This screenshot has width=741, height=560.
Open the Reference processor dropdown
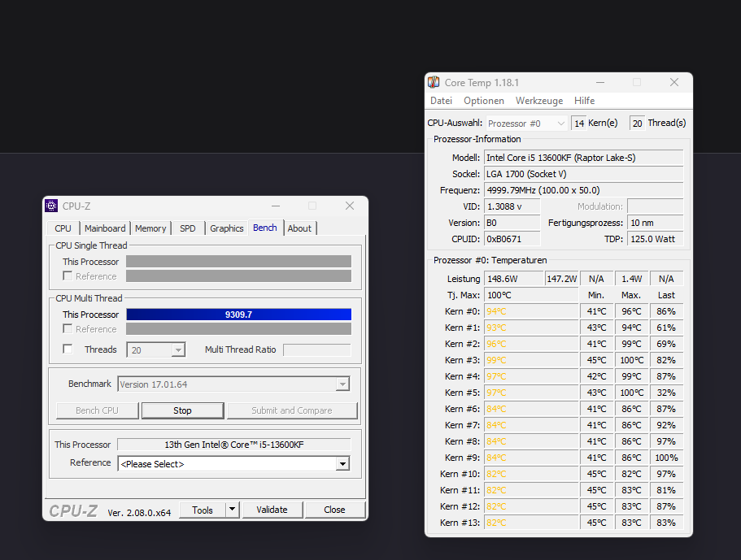(x=342, y=463)
